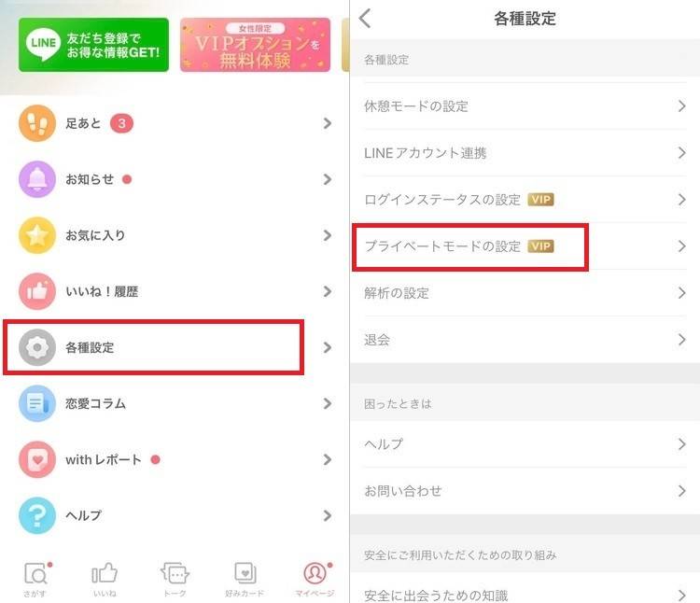
Task: Tap the ヘルプ question mark icon
Action: (37, 515)
